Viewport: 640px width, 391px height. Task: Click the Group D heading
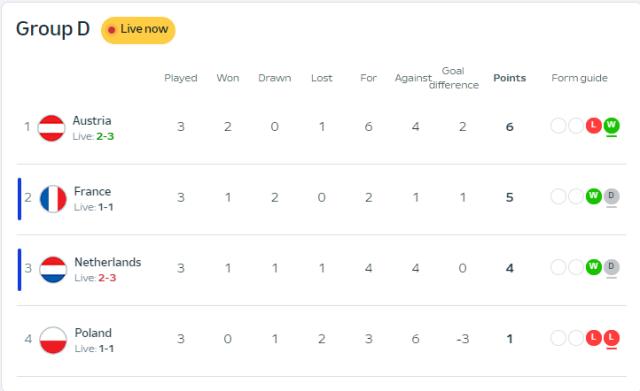coord(53,29)
